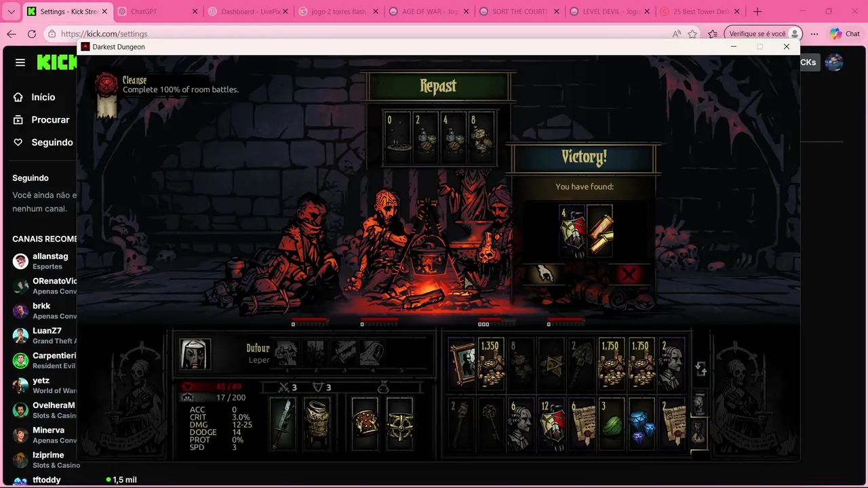This screenshot has height=488, width=868.
Task: Switch to the inventory bag tab
Action: [x=698, y=434]
